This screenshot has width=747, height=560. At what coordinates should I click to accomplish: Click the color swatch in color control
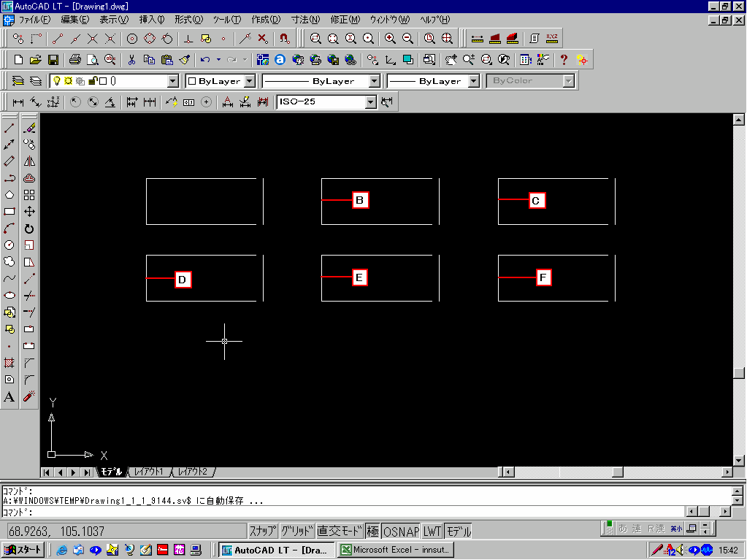coord(192,82)
